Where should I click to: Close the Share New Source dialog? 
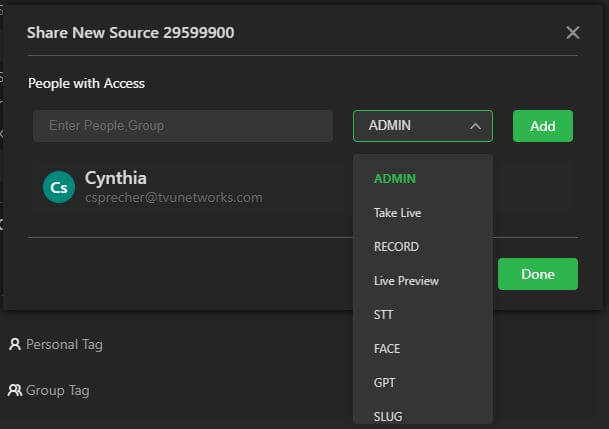coord(572,33)
